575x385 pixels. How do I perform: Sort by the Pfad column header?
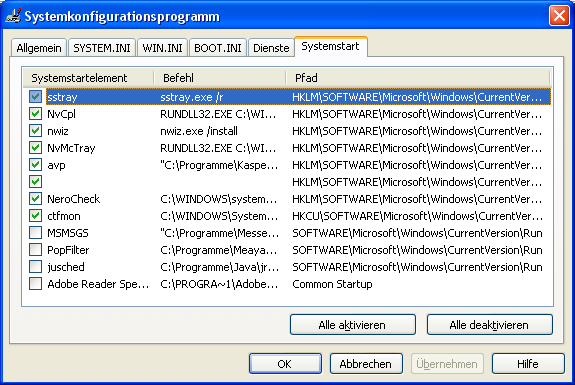click(418, 78)
